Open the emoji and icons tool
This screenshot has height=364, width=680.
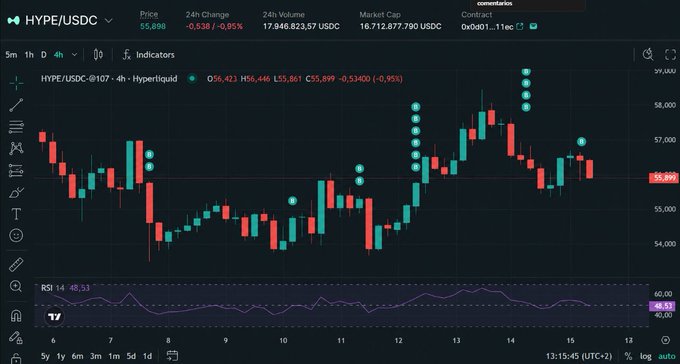click(16, 236)
